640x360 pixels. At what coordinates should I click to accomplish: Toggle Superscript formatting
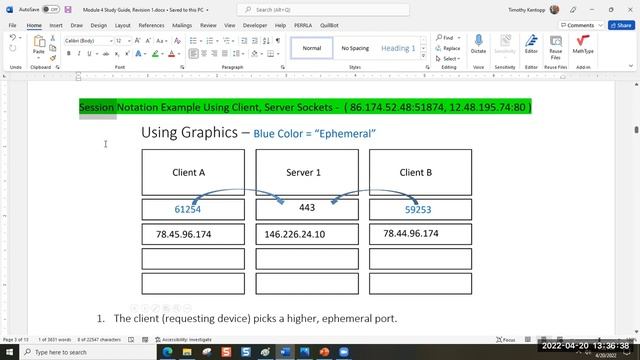click(x=127, y=53)
